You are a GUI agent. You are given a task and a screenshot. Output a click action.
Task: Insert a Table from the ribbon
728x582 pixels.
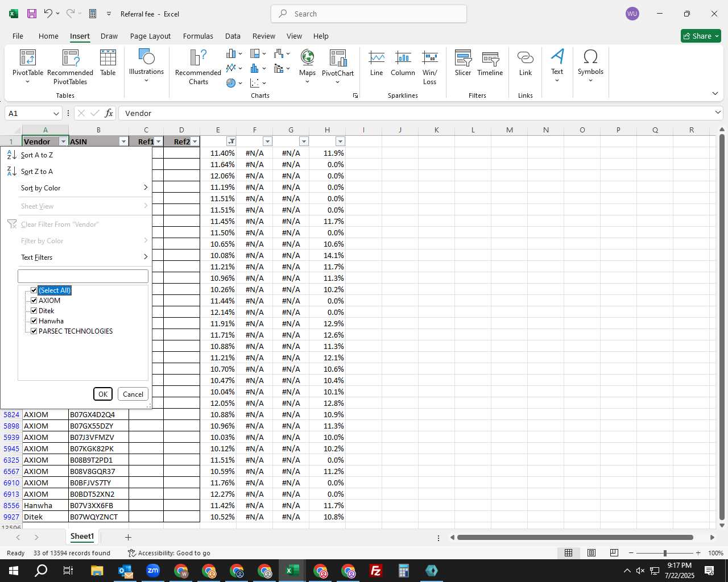point(107,63)
